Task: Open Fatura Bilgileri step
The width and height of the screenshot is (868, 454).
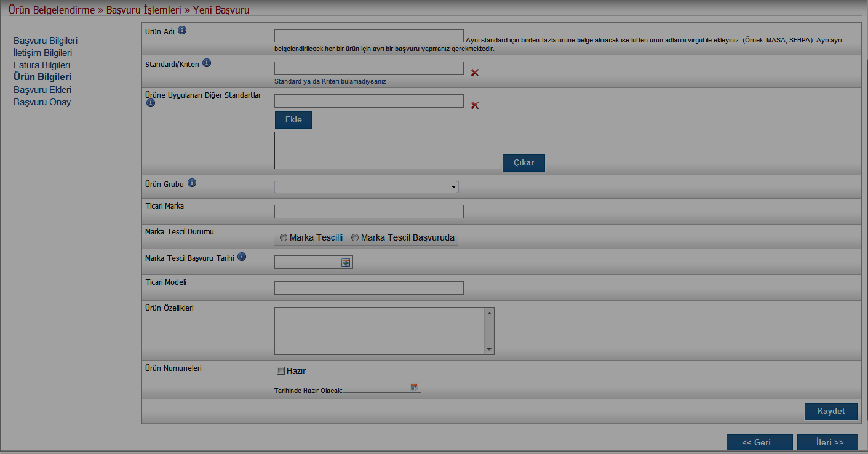Action: click(42, 65)
